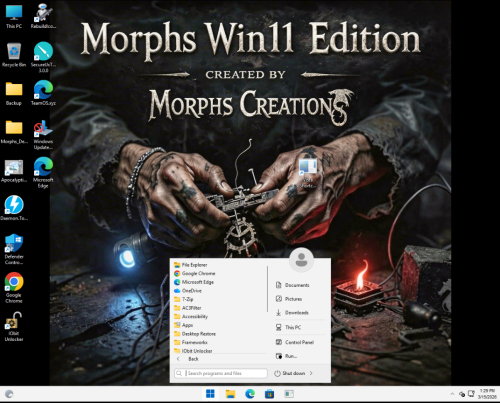Open the Google Chrome desktop shortcut
This screenshot has width=500, height=403.
[14, 288]
